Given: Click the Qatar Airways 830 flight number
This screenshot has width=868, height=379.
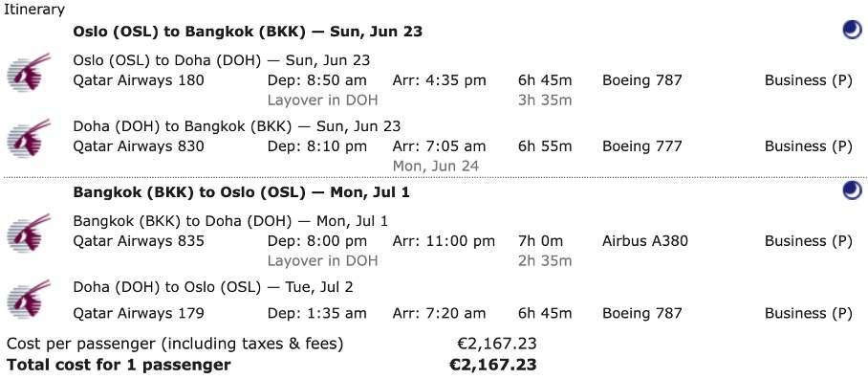Looking at the screenshot, I should tap(139, 146).
